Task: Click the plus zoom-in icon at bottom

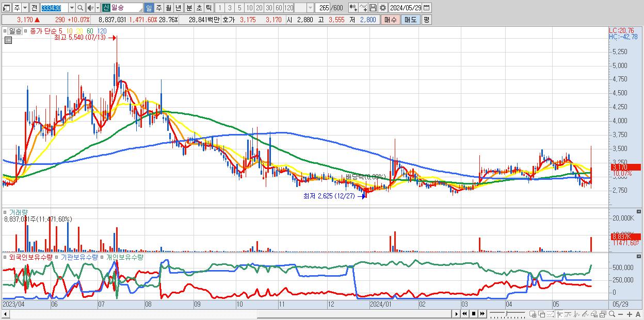Action: 630,314
